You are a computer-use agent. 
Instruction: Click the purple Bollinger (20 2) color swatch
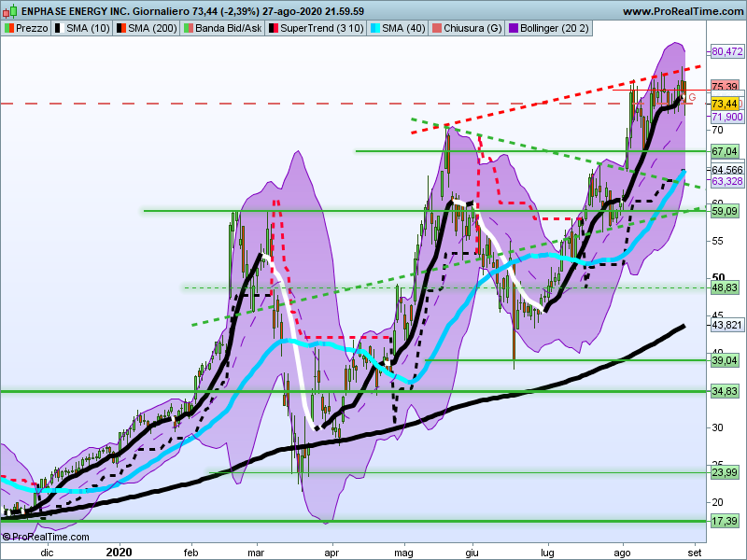pyautogui.click(x=514, y=29)
